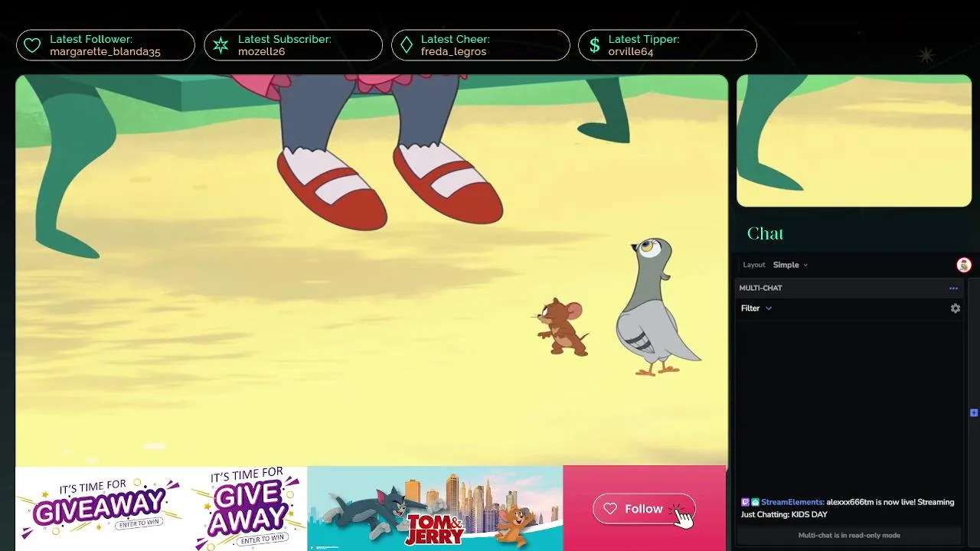Screen dimensions: 980x551
Task: Click the Tom & Jerry banner image
Action: [435, 508]
